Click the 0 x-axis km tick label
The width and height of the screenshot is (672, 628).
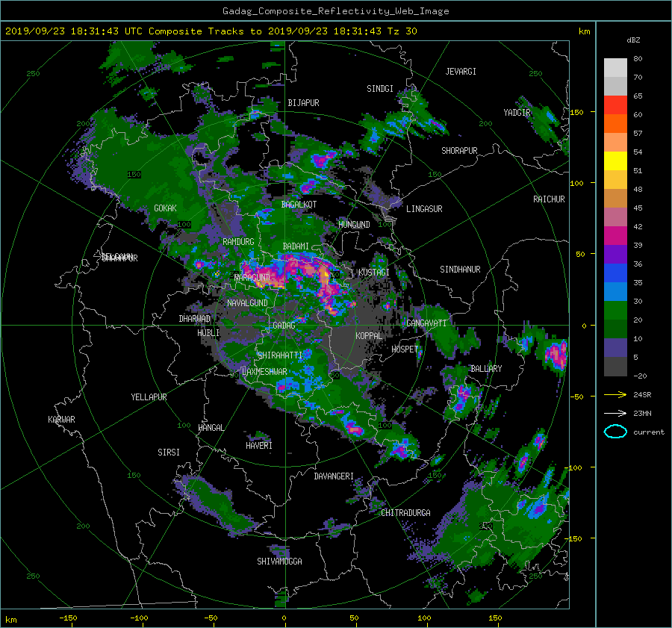pos(284,618)
